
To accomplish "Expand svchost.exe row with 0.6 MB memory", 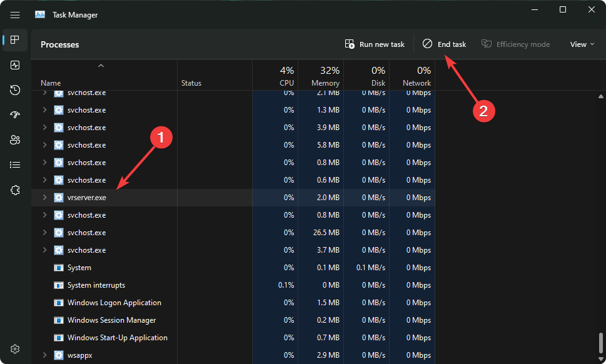I will [44, 180].
